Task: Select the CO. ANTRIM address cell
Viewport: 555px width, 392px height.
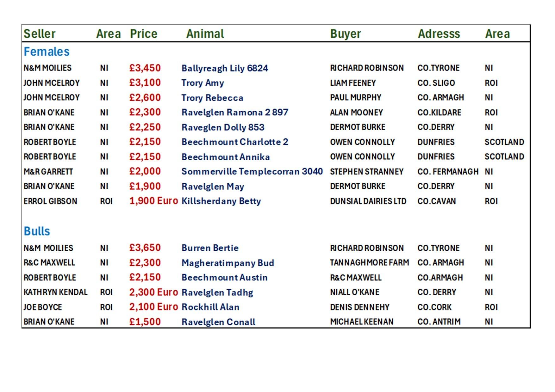Action: [x=439, y=322]
